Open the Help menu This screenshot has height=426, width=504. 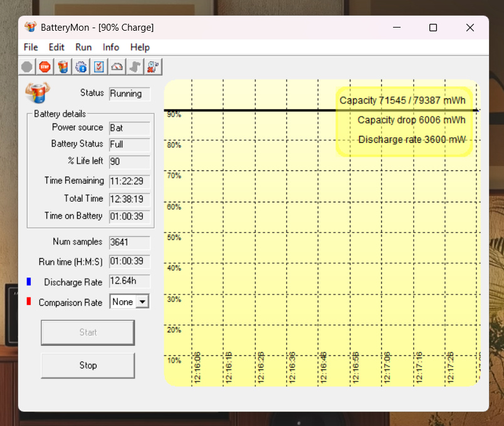pos(140,47)
